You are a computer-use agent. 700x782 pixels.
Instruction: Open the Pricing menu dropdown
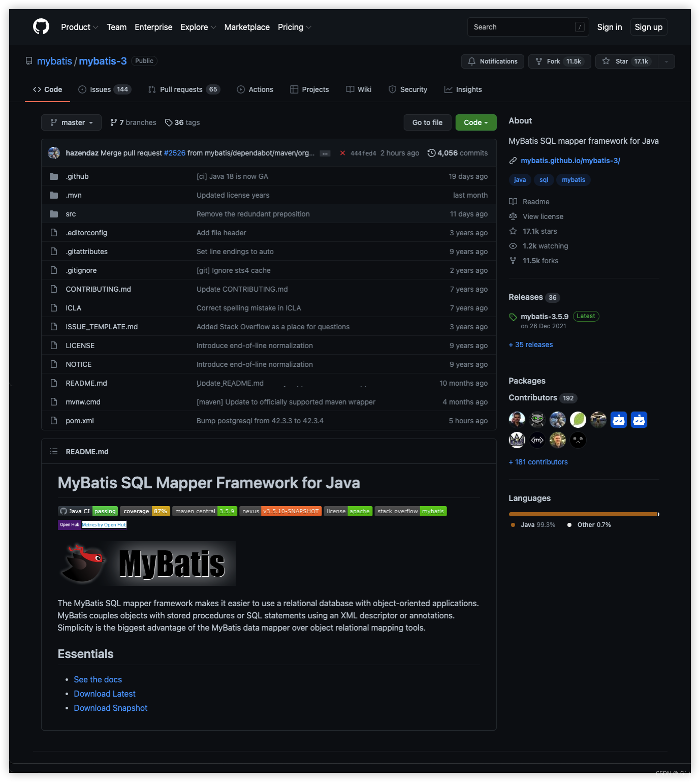294,27
